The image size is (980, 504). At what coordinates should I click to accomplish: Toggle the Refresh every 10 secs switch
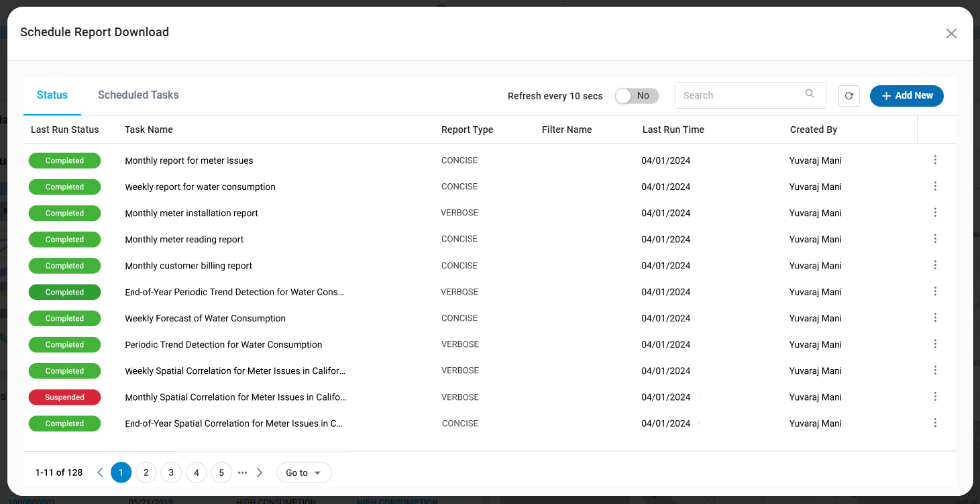[x=637, y=96]
